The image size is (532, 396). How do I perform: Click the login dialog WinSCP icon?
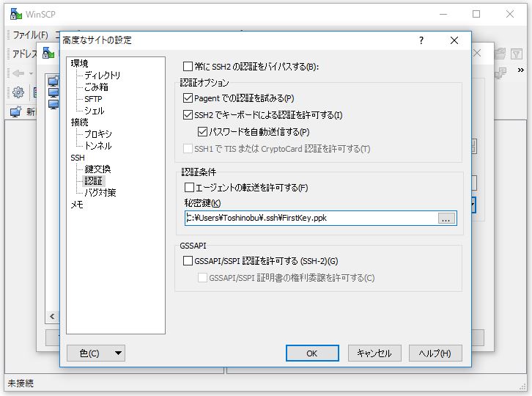pos(48,53)
